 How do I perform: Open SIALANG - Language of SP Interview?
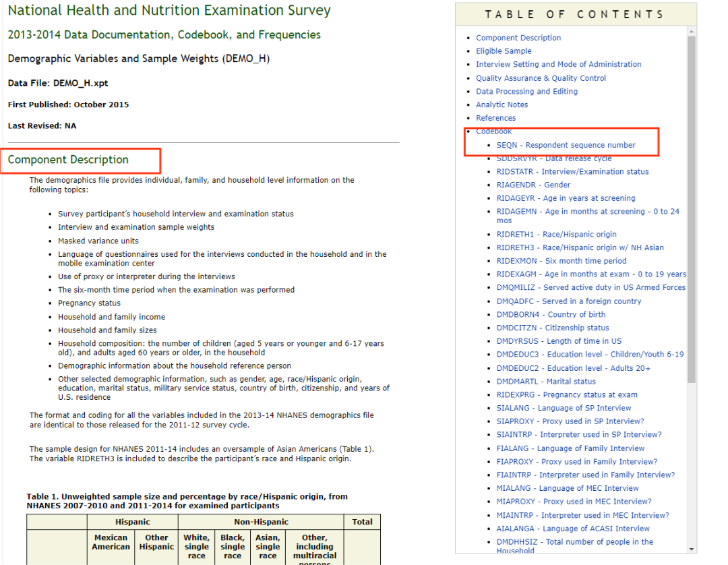[564, 408]
